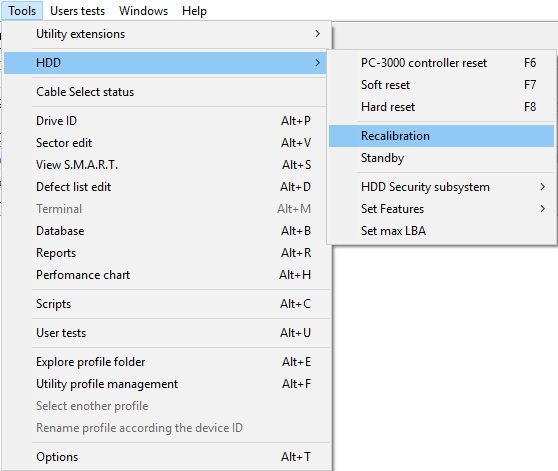Open Set max LBA
The width and height of the screenshot is (558, 471).
(441, 231)
